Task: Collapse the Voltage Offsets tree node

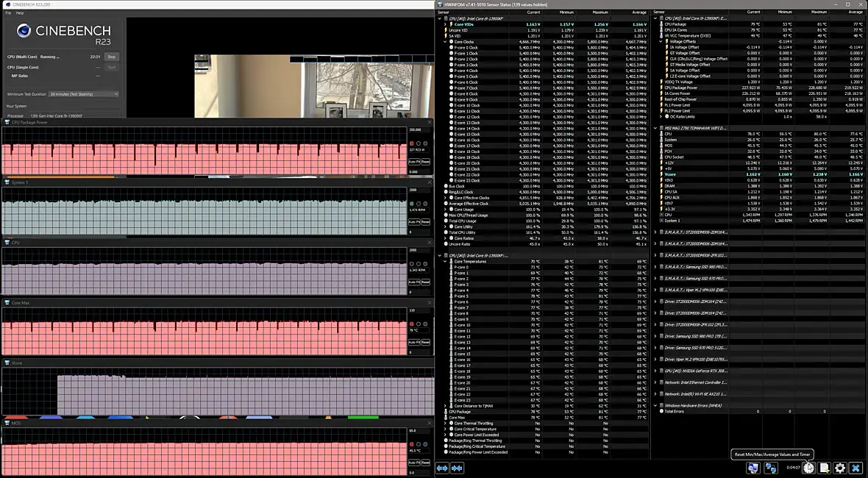Action: pyautogui.click(x=661, y=41)
